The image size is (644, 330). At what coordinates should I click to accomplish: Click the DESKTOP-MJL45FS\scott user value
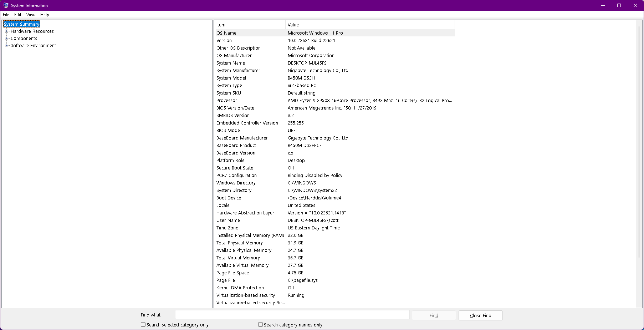(313, 220)
